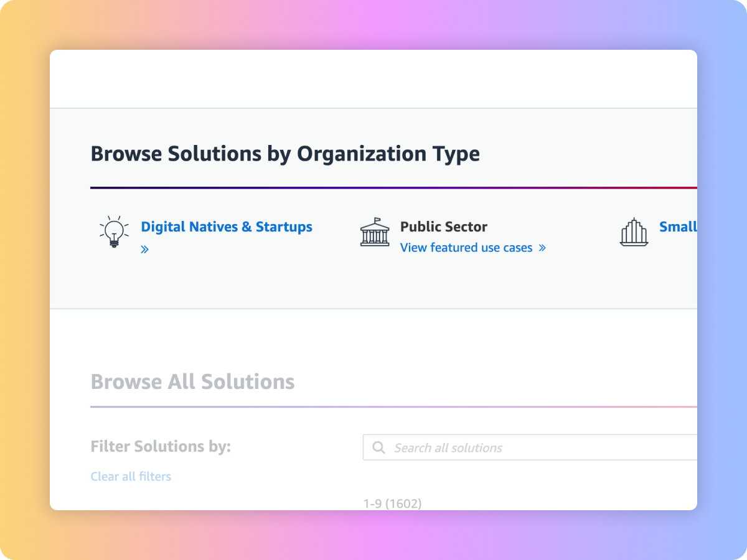Click the double chevron after View featured use cases
This screenshot has width=747, height=560.
point(542,248)
